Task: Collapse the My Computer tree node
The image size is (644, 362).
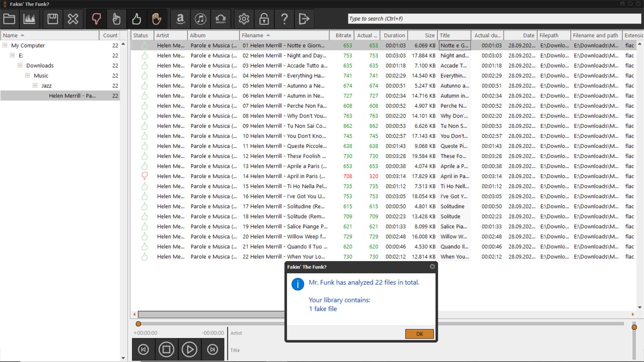Action: click(x=5, y=45)
